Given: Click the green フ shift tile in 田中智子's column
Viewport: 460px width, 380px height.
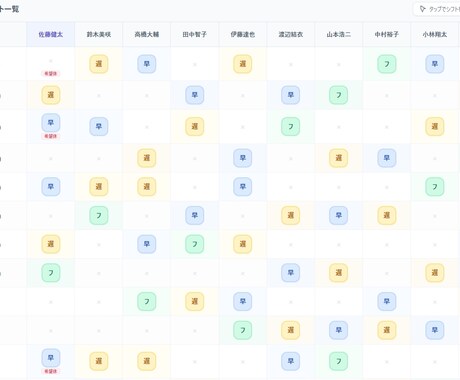Looking at the screenshot, I should pos(195,244).
